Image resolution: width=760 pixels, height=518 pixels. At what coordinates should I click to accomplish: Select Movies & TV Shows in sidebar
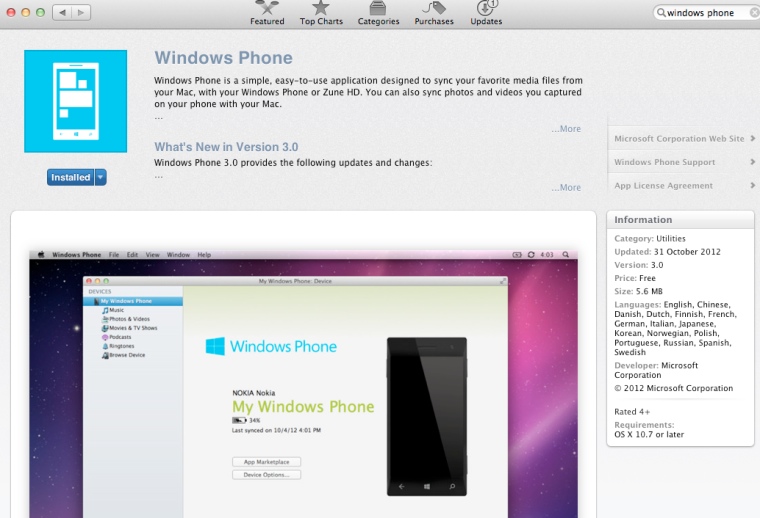click(x=129, y=328)
